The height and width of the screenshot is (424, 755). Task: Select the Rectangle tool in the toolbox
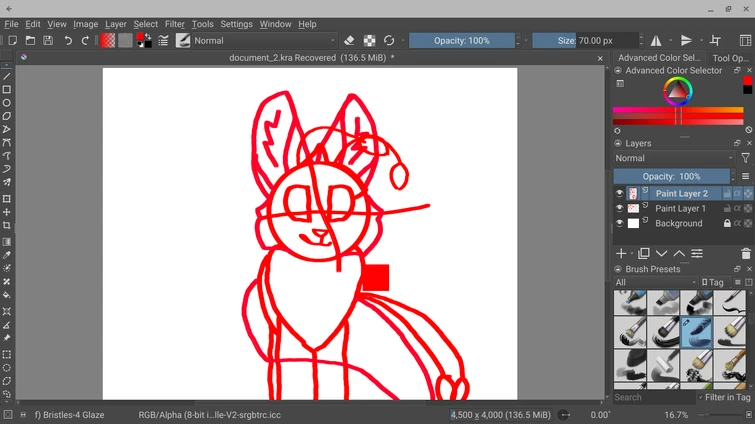[x=7, y=89]
